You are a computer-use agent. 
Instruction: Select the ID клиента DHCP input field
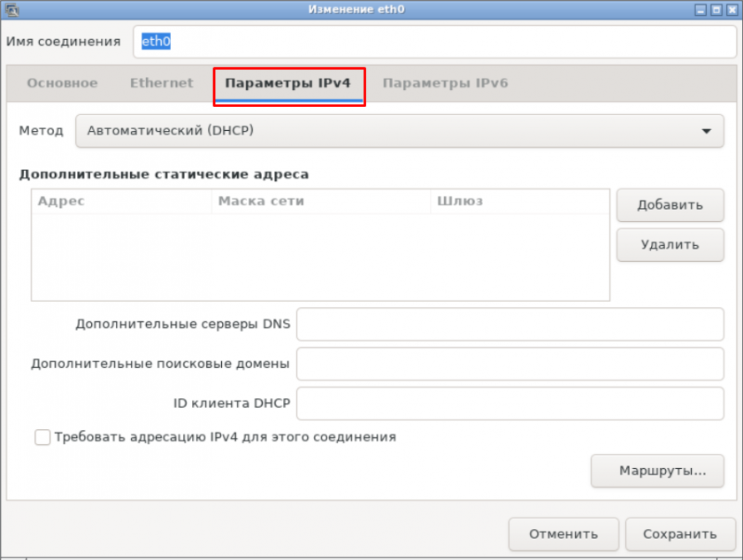point(510,403)
